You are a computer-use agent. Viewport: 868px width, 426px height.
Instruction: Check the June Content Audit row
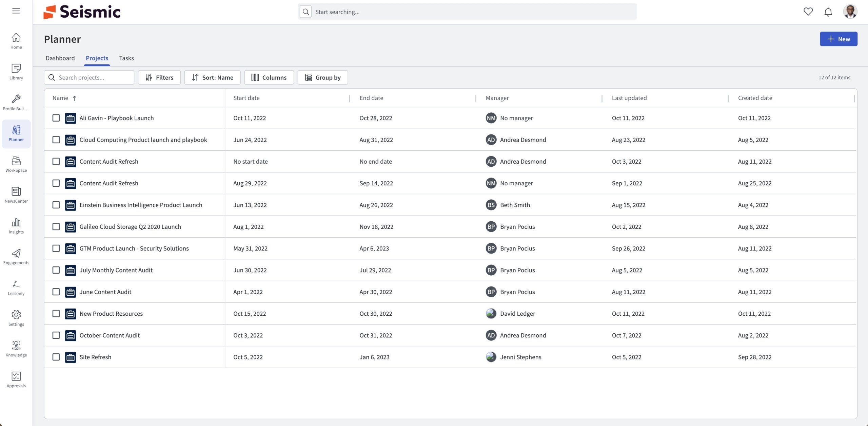tap(56, 292)
